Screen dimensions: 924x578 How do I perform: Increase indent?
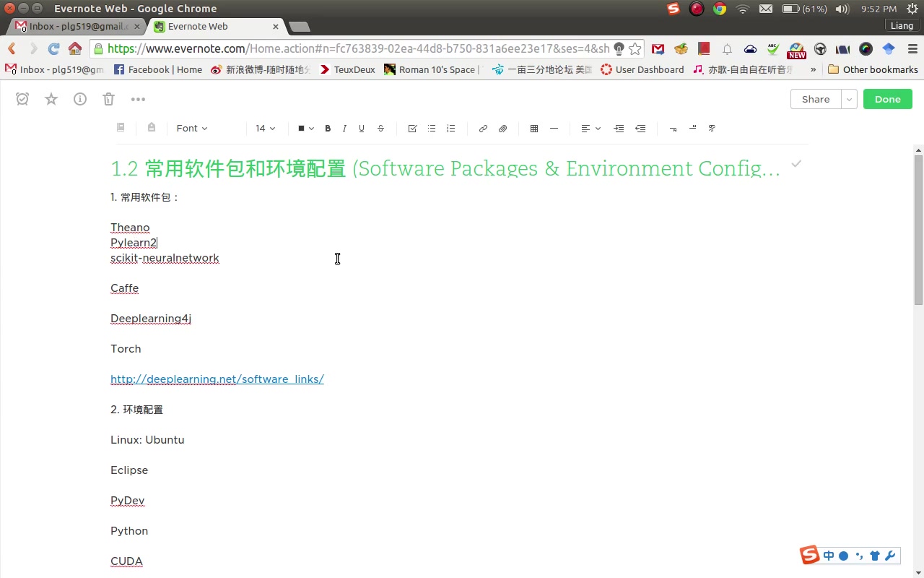coord(619,129)
